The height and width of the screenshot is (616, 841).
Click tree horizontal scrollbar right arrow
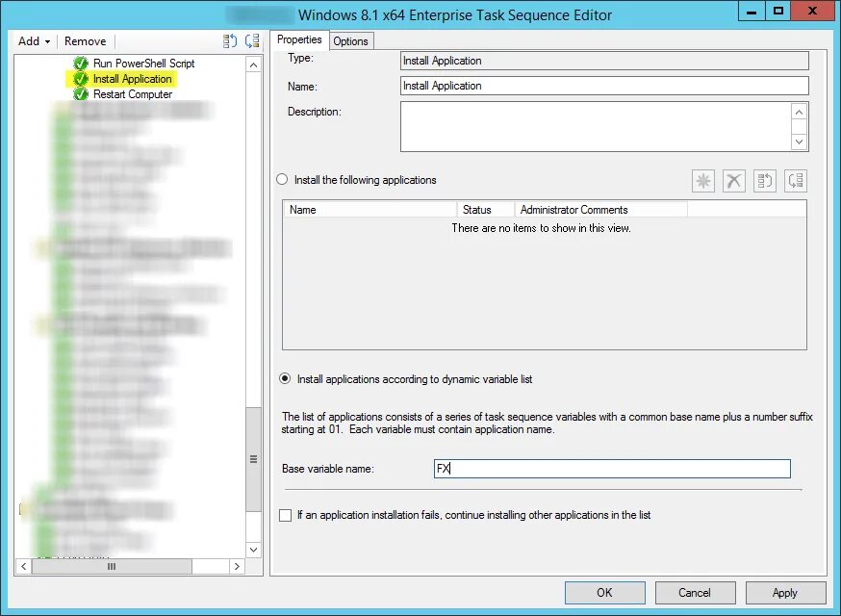click(237, 567)
